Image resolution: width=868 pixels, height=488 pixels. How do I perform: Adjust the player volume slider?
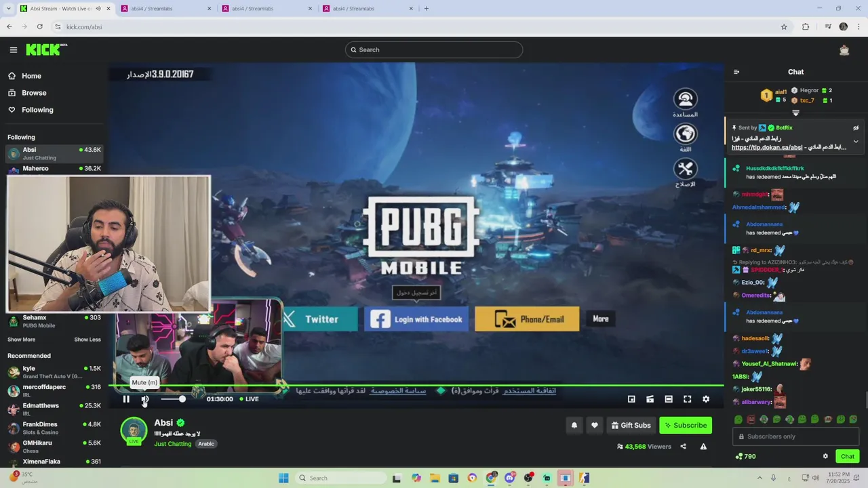point(172,399)
